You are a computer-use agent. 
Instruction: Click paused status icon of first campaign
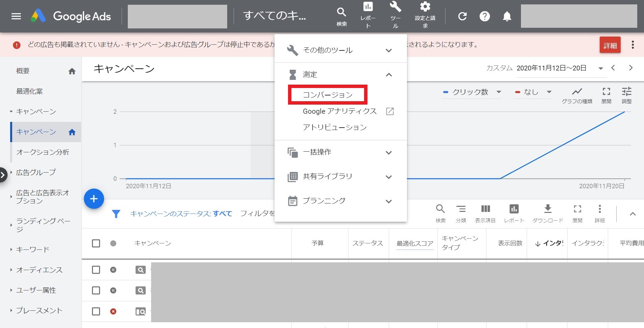113,270
